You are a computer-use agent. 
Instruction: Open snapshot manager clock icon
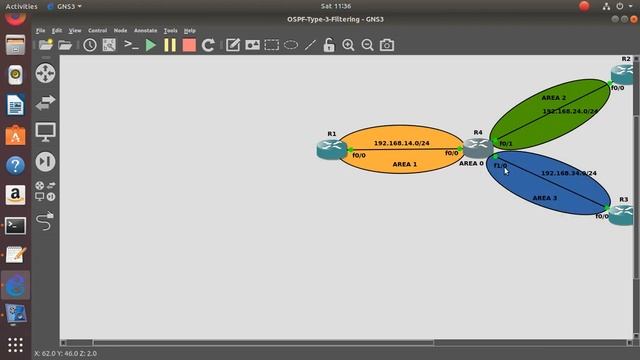click(90, 45)
